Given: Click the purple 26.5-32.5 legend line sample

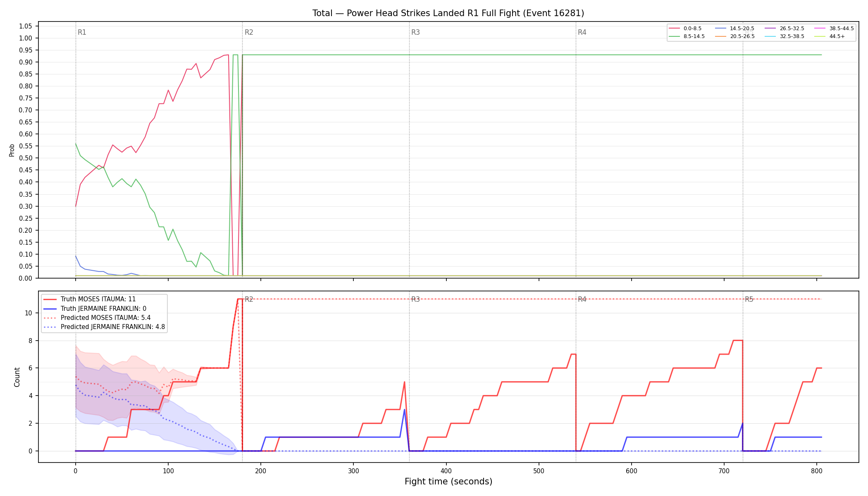Looking at the screenshot, I should coord(770,29).
